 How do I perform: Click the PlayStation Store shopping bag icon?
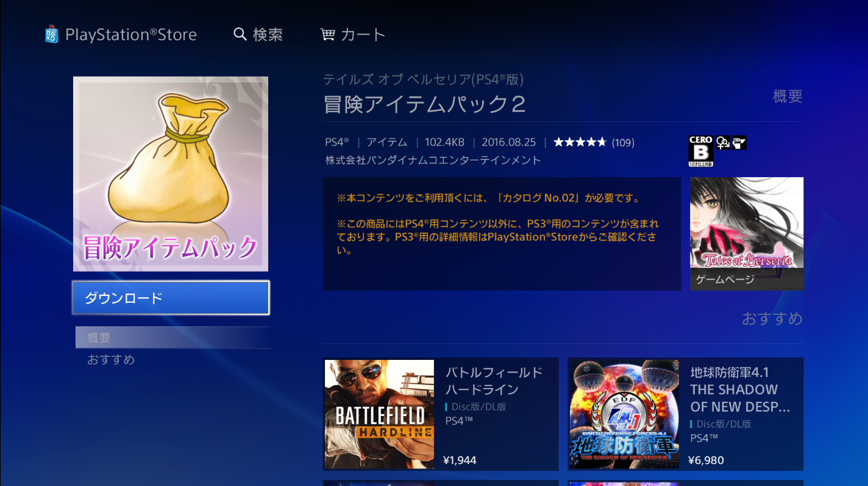pyautogui.click(x=52, y=34)
